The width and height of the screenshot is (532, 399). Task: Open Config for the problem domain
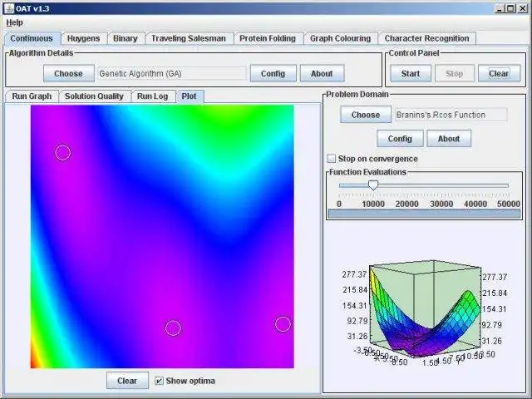pos(400,139)
